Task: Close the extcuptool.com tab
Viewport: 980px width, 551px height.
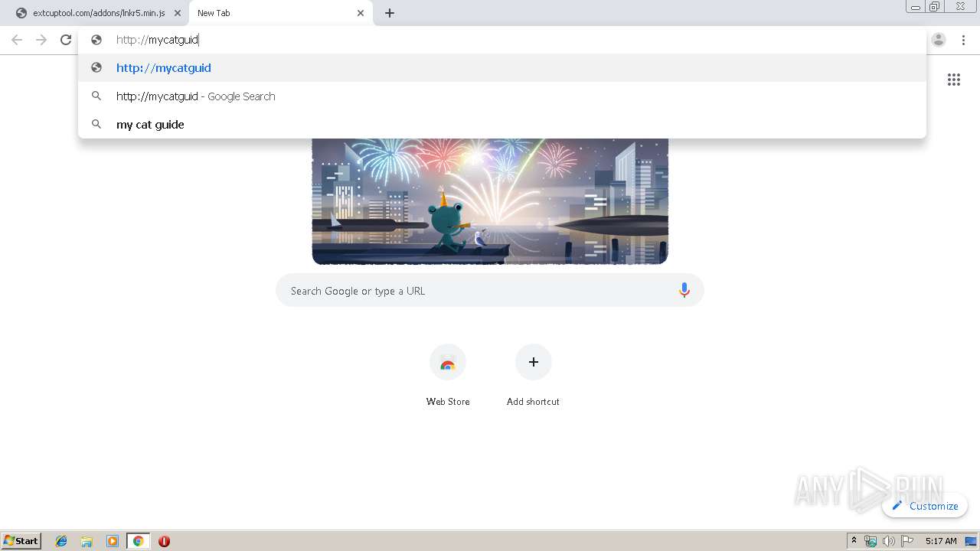Action: tap(177, 13)
